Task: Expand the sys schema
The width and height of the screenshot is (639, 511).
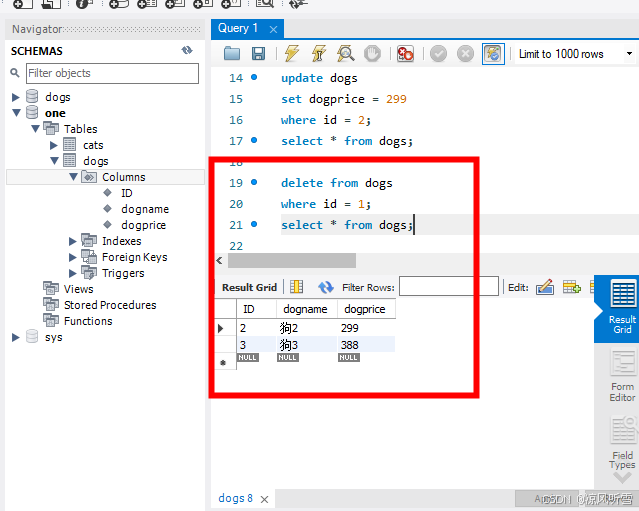Action: 15,337
